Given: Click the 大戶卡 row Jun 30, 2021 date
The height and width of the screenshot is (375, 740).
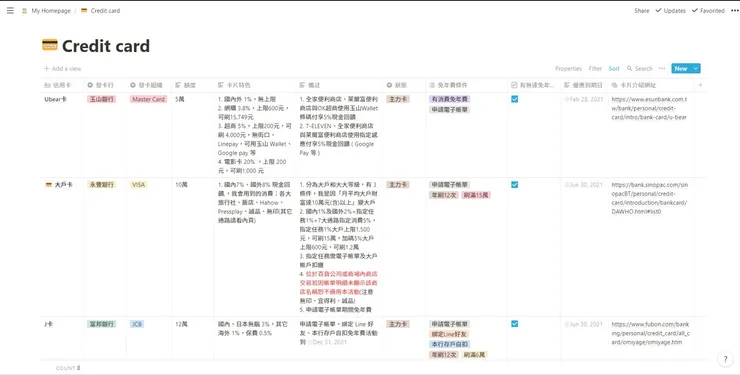Looking at the screenshot, I should click(x=583, y=184).
